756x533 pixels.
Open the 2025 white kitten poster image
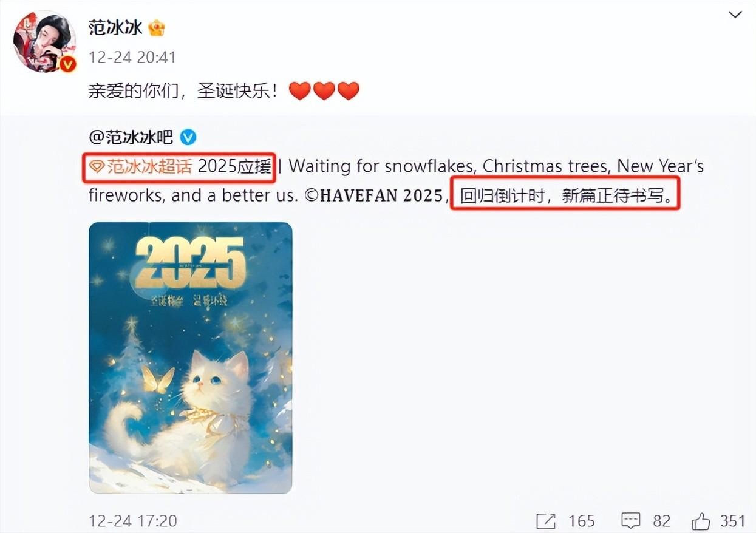point(191,358)
